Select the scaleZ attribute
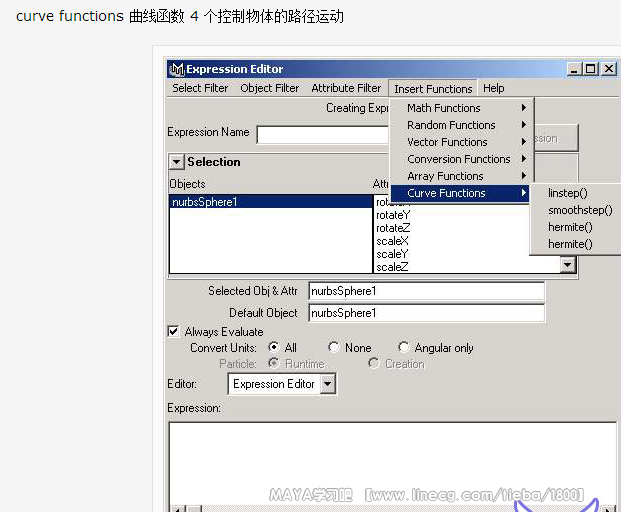The image size is (621, 512). (x=392, y=267)
